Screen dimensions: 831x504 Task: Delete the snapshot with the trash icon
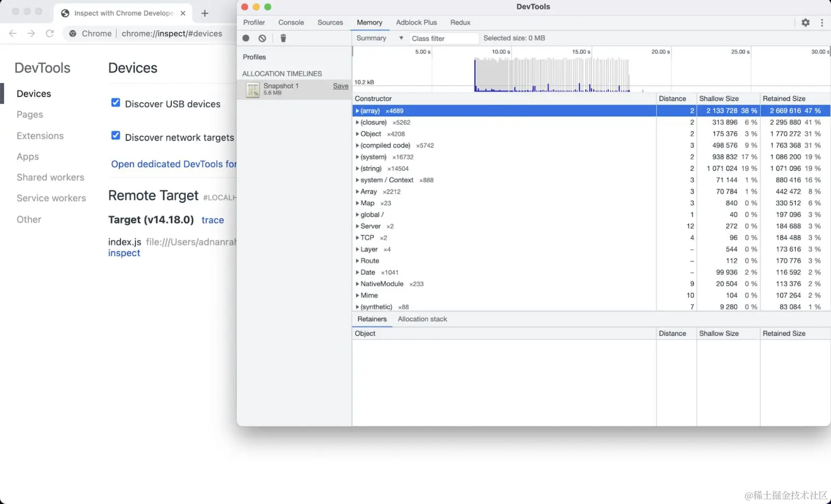pyautogui.click(x=283, y=38)
